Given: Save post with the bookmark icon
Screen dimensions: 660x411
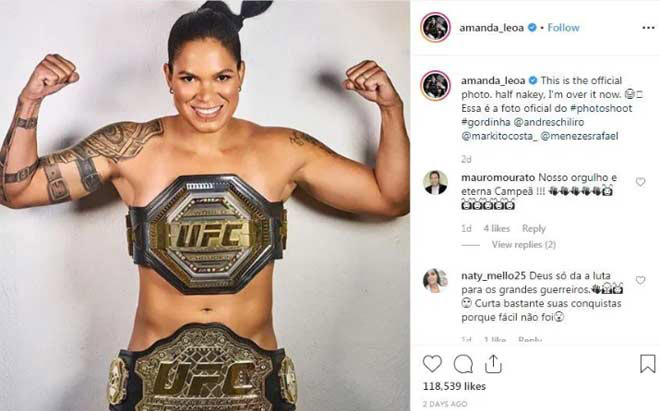Looking at the screenshot, I should click(648, 364).
